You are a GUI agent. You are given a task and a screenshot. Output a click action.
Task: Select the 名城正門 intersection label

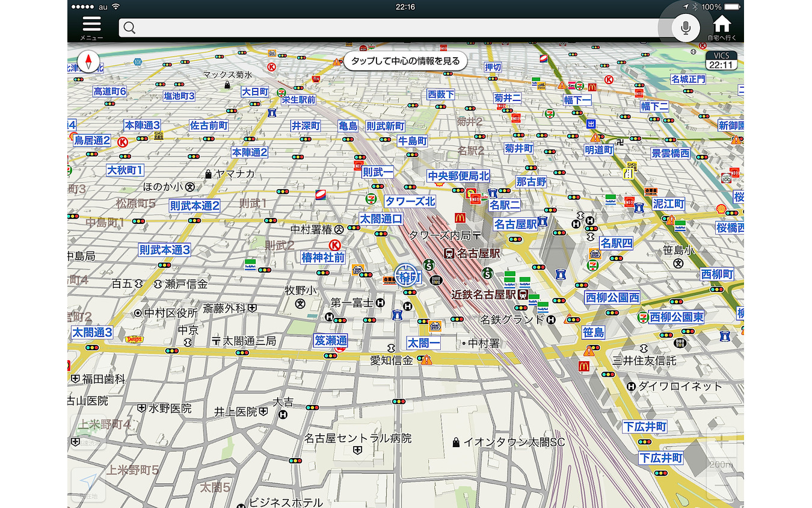(688, 79)
